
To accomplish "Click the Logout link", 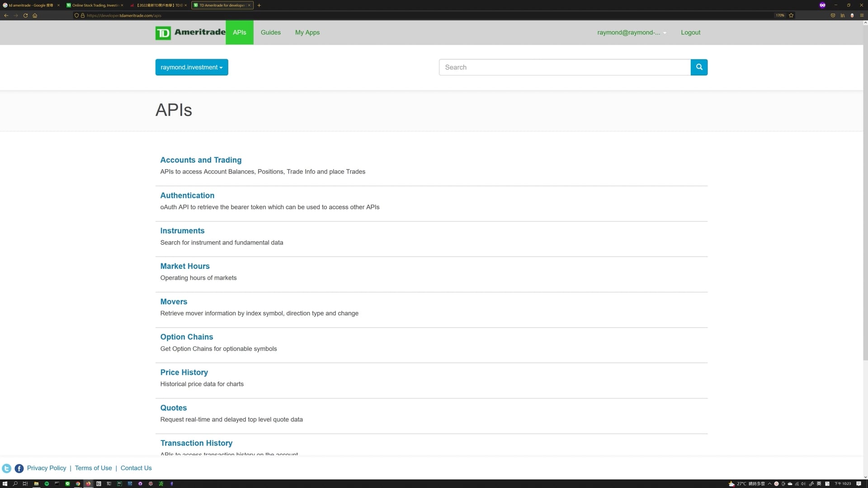I will pyautogui.click(x=690, y=33).
